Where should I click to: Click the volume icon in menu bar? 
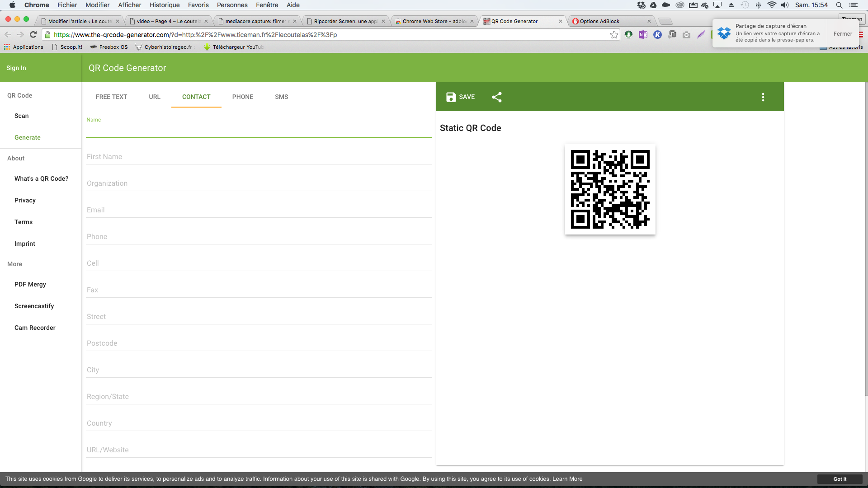click(785, 5)
